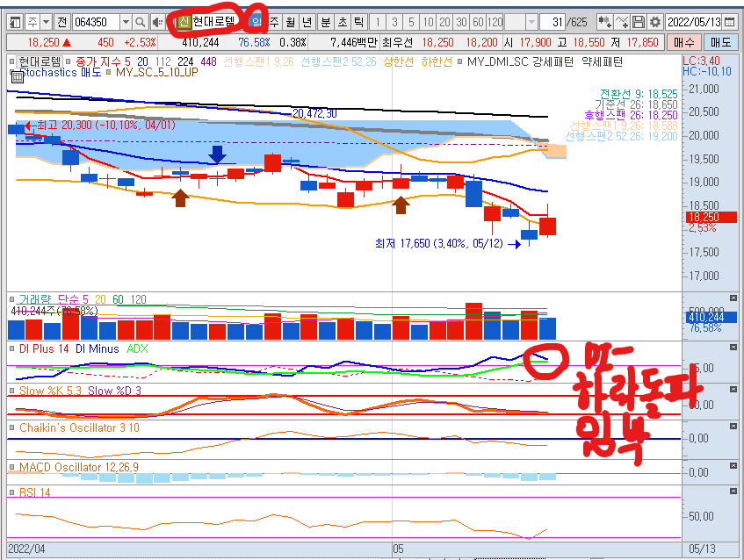Click the 매도 sell button

720,43
